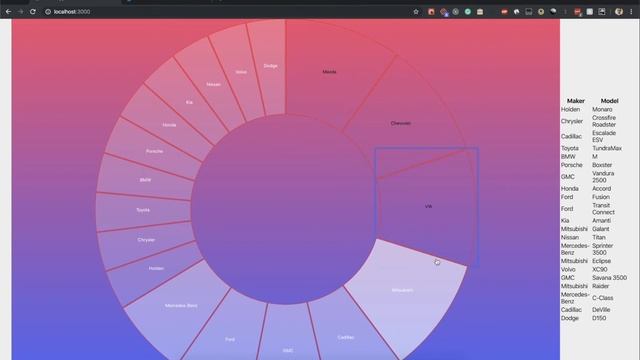Image resolution: width=640 pixels, height=360 pixels.
Task: Click the Dodge chart segment
Action: pos(270,66)
